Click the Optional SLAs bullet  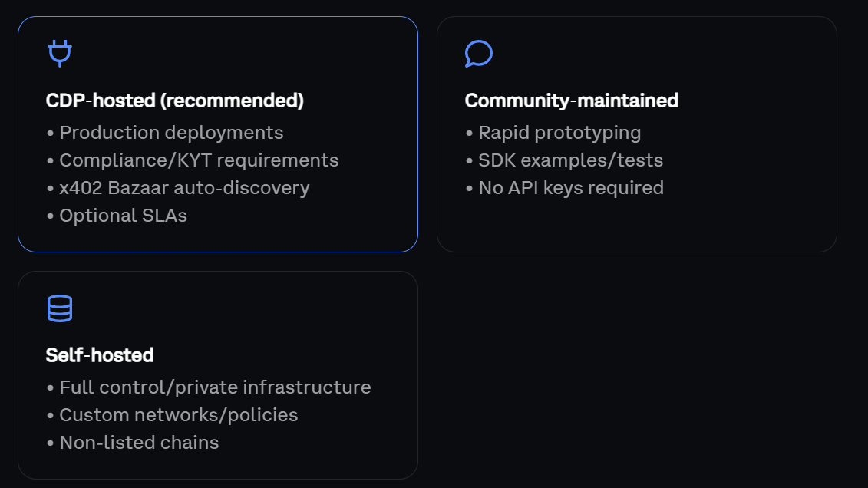(123, 216)
